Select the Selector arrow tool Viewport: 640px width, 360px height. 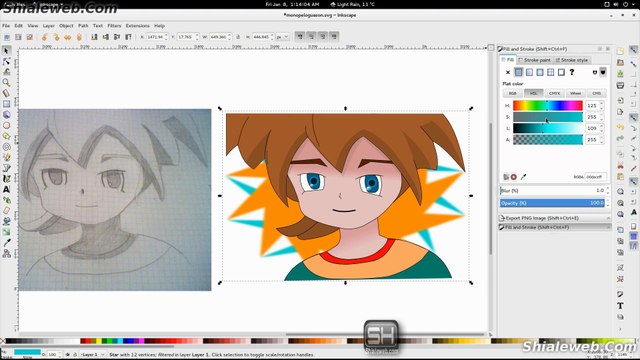[x=6, y=51]
